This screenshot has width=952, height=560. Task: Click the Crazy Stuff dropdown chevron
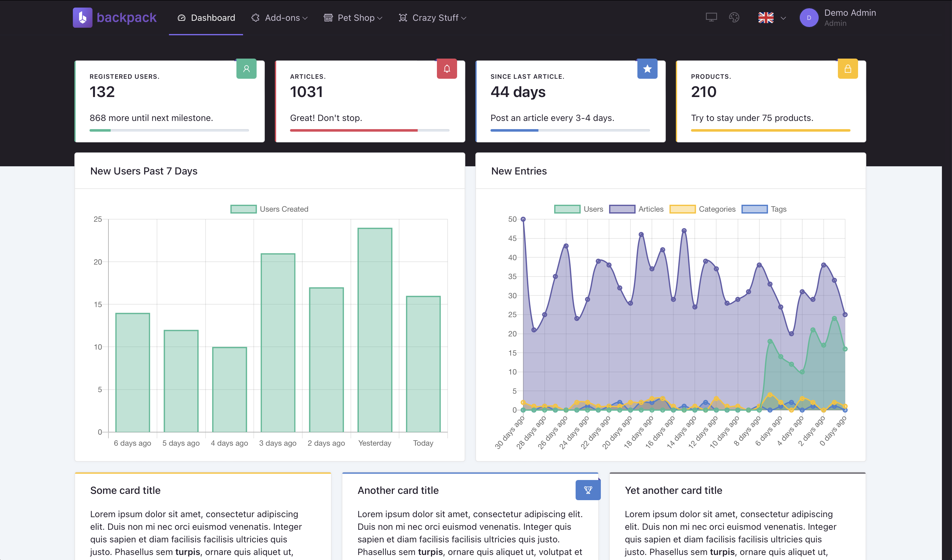(464, 18)
